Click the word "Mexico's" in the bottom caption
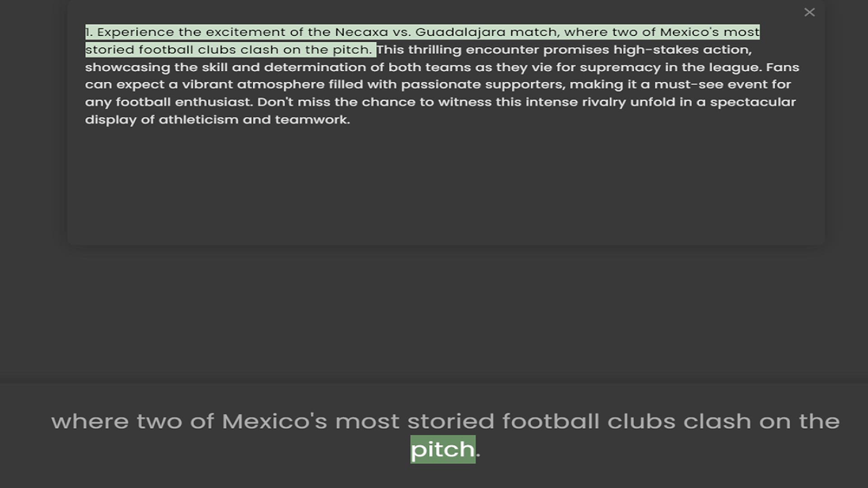The height and width of the screenshot is (488, 868). click(x=274, y=421)
